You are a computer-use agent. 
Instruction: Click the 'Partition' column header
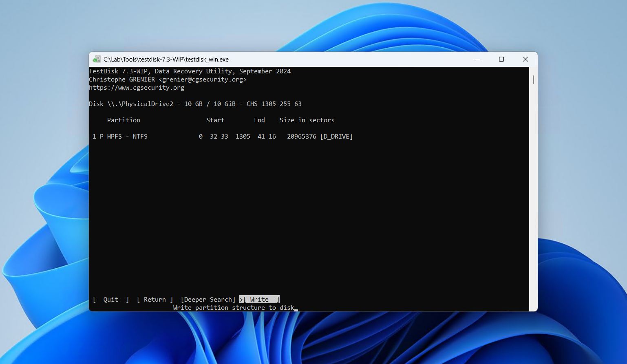click(124, 120)
